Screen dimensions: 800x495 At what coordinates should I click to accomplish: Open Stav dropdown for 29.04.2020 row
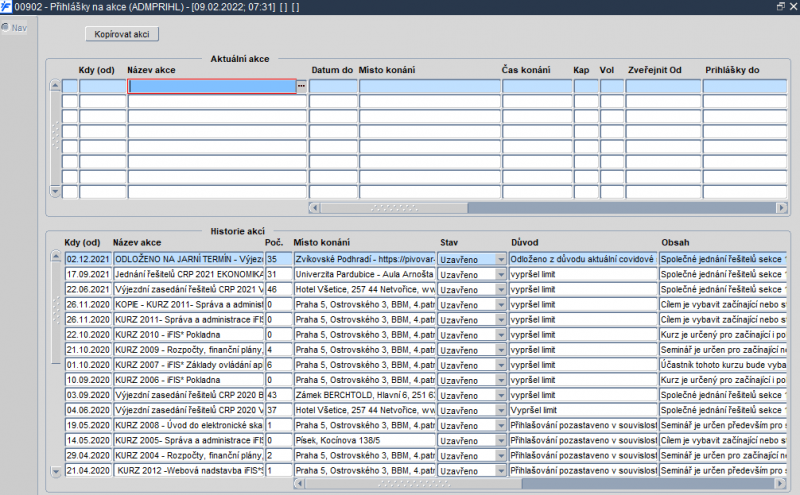pos(501,455)
